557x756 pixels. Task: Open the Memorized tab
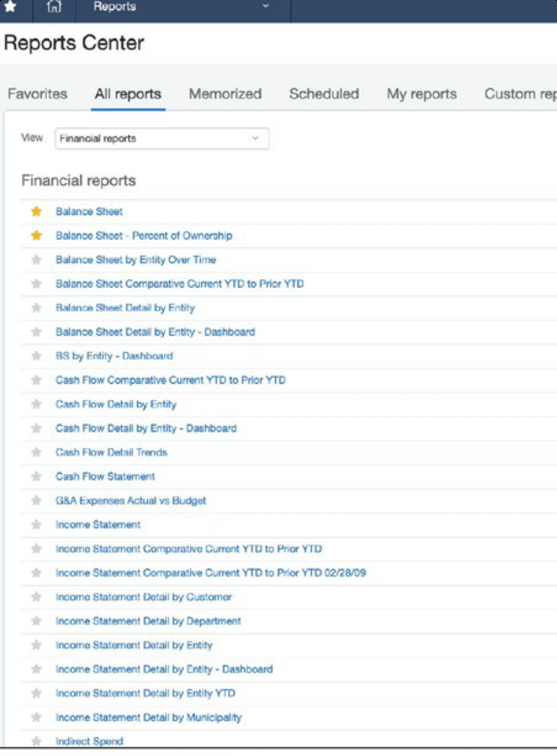(x=225, y=94)
